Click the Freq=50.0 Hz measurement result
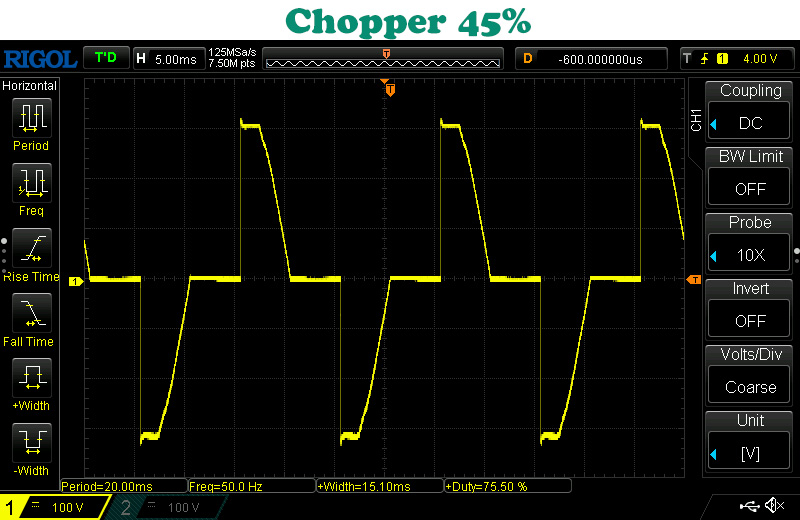800x520 pixels. (x=252, y=486)
